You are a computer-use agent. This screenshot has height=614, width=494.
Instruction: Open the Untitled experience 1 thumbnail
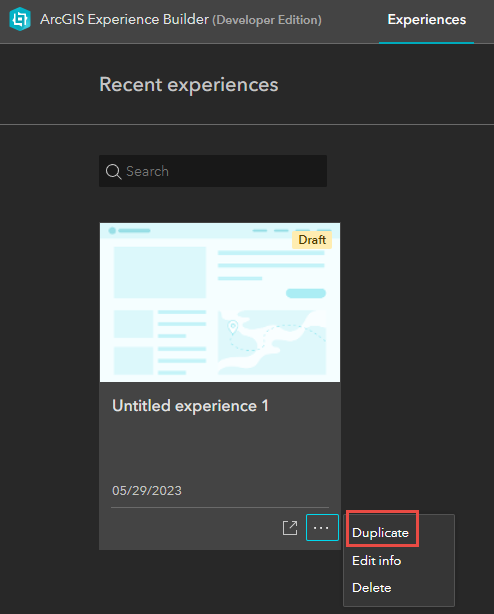(220, 302)
